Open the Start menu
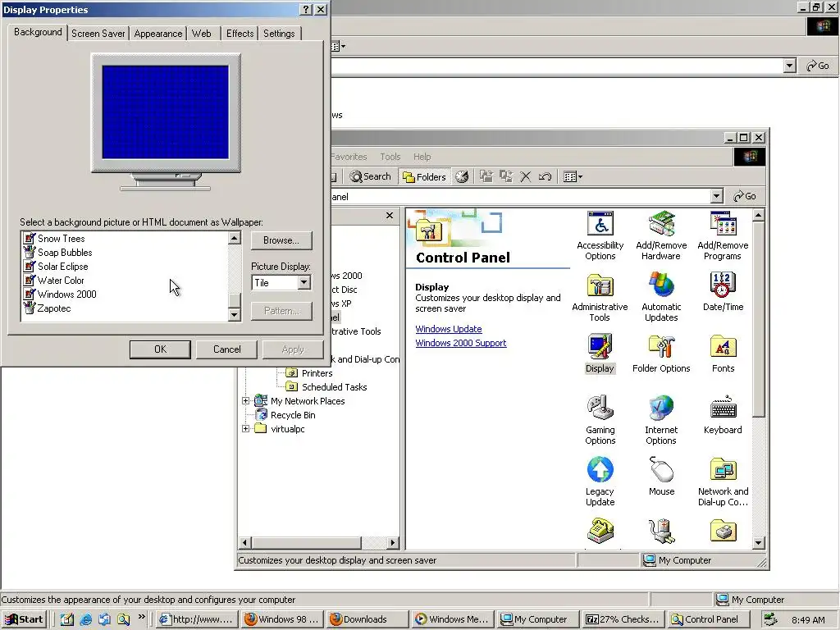Image resolution: width=840 pixels, height=630 pixels. [x=24, y=619]
